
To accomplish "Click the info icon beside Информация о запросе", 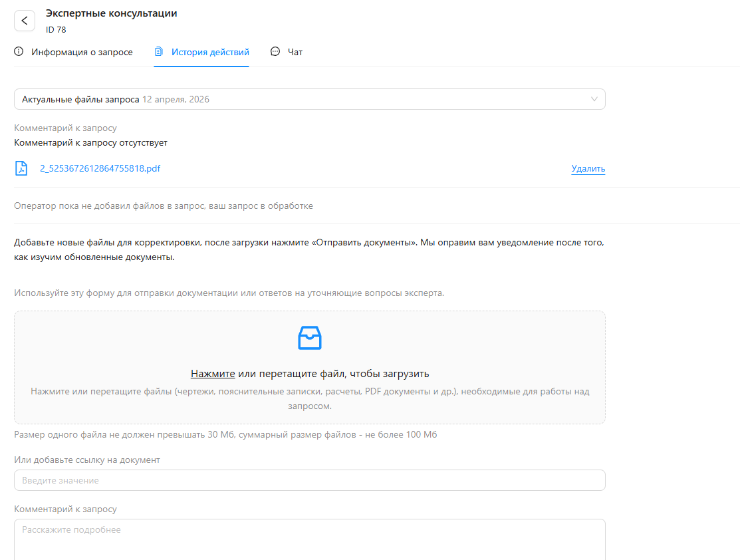I will 19,52.
